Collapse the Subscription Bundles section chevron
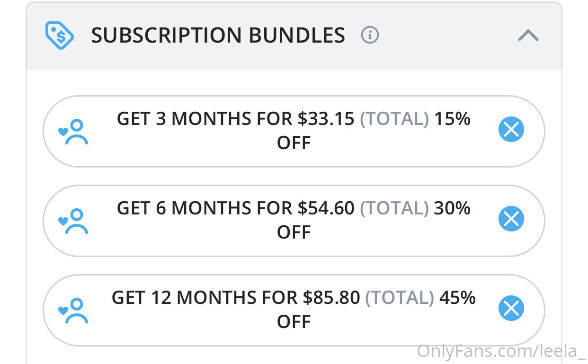 (x=528, y=35)
